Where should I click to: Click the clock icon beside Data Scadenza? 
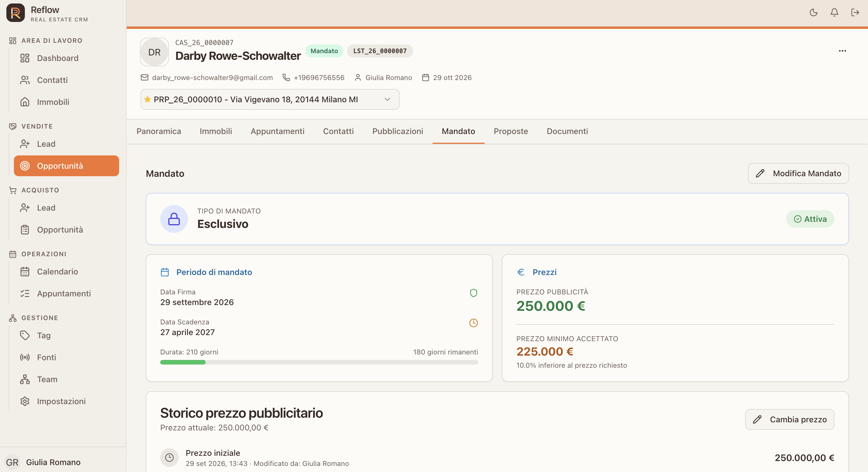(473, 323)
